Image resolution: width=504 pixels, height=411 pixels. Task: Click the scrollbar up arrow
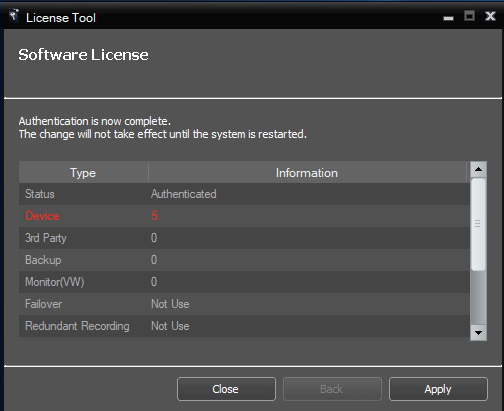[x=478, y=169]
